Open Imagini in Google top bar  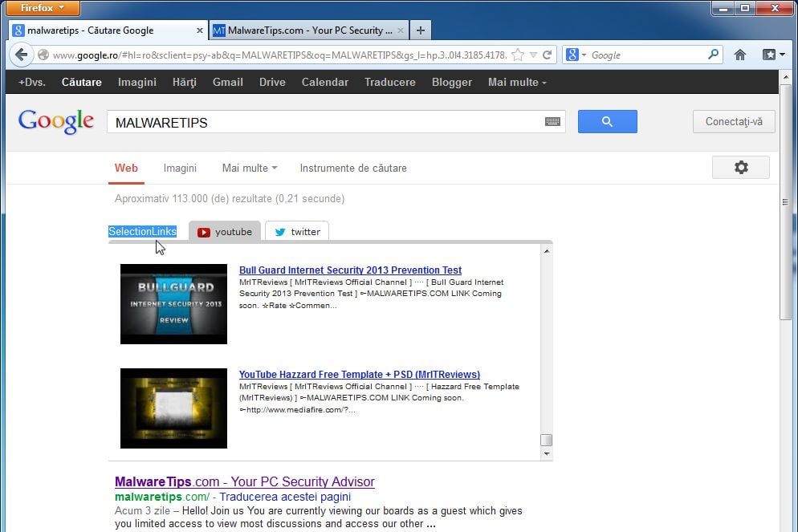point(137,83)
